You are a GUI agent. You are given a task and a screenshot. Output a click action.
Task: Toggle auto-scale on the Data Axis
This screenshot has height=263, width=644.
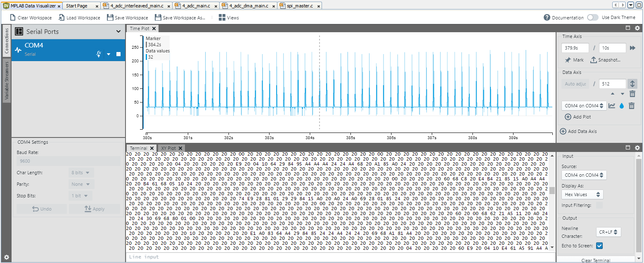[632, 83]
